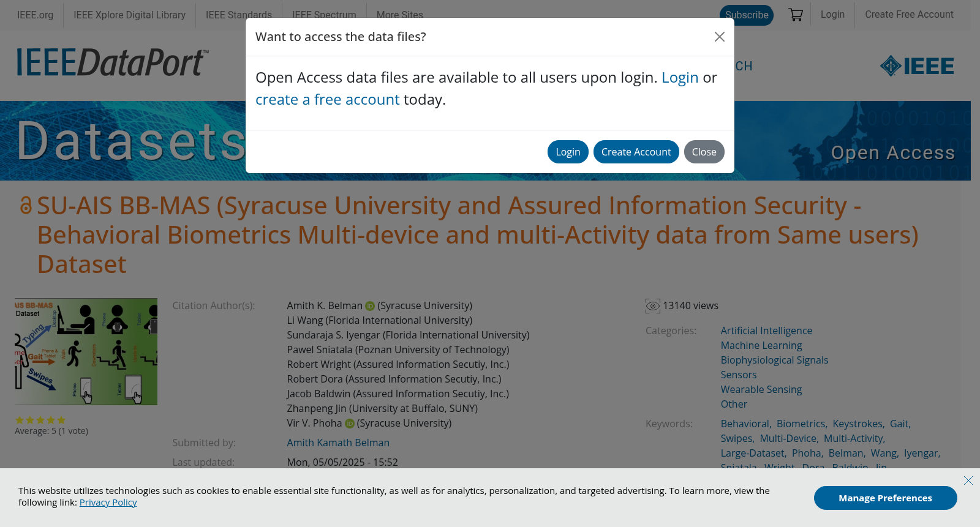Click the '13140 views' count text

690,305
